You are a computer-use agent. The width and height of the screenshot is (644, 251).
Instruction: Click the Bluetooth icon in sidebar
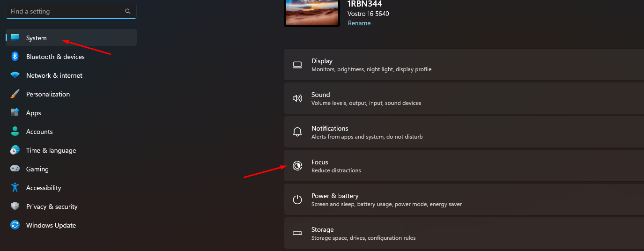pyautogui.click(x=15, y=57)
